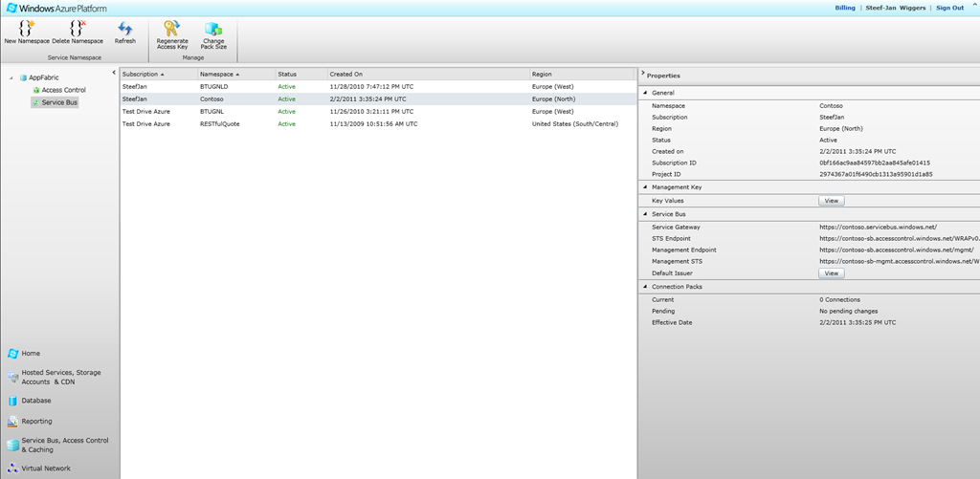Select the BTUGNL namespace row
Viewport: 980px width, 479px height.
click(x=377, y=112)
